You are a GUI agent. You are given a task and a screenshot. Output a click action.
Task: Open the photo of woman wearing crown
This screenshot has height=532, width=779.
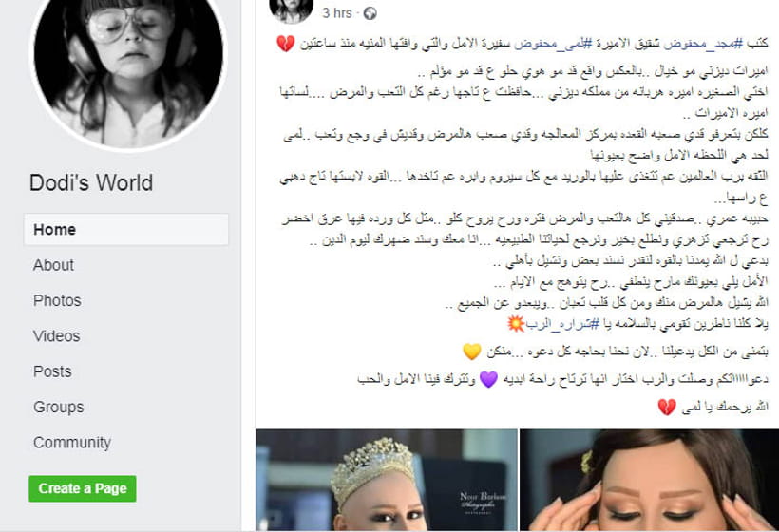click(x=387, y=481)
